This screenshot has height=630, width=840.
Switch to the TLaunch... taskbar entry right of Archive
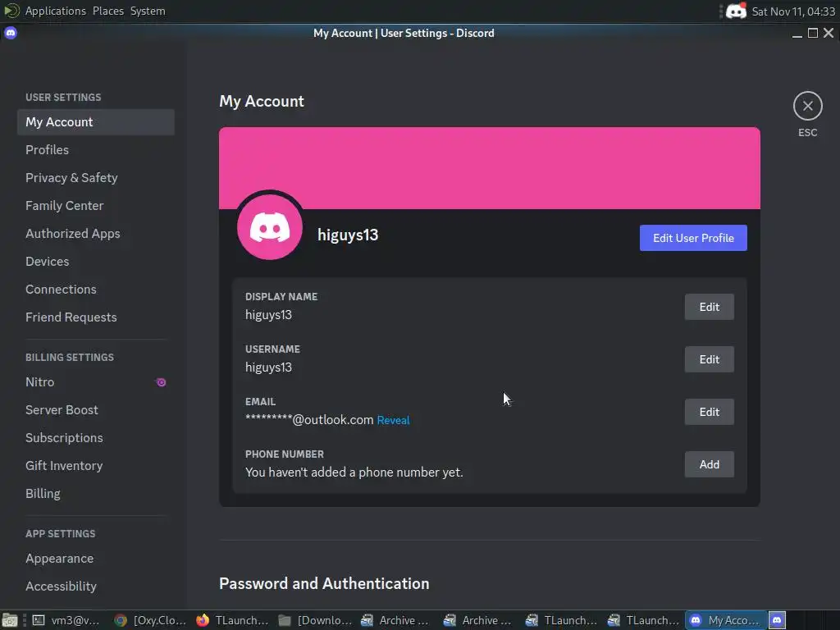561,620
